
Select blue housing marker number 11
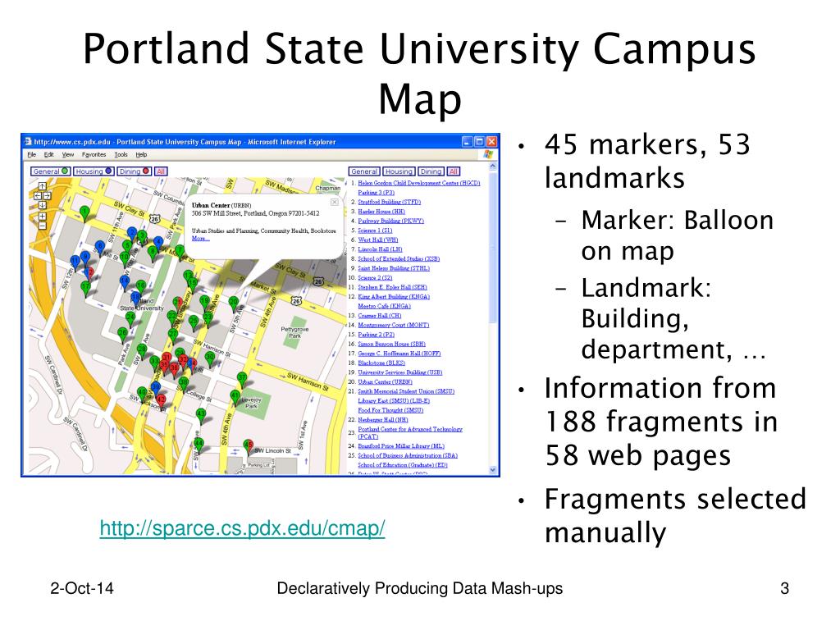coord(75,262)
